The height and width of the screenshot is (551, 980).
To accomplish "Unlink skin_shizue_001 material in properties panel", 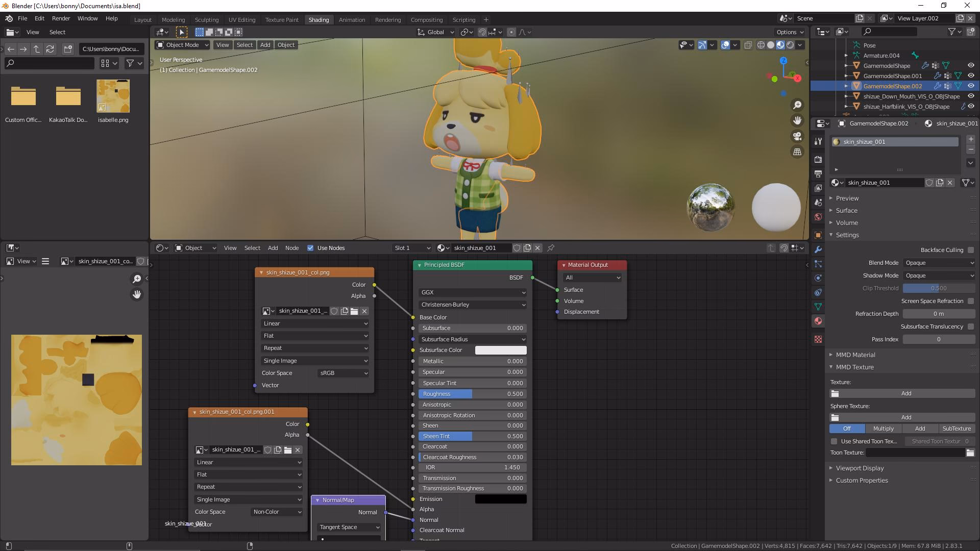I will [x=950, y=183].
